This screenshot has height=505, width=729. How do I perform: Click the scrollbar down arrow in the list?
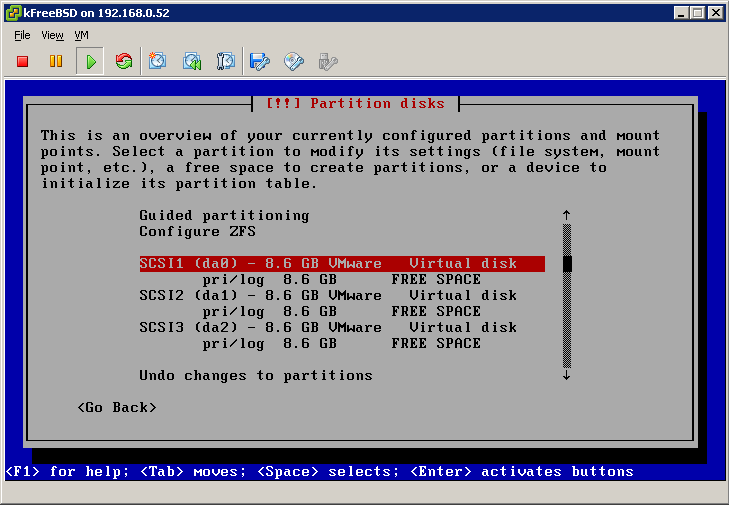(x=566, y=375)
